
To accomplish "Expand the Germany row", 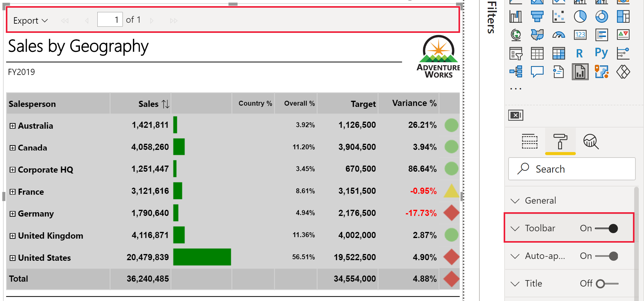I will (13, 214).
